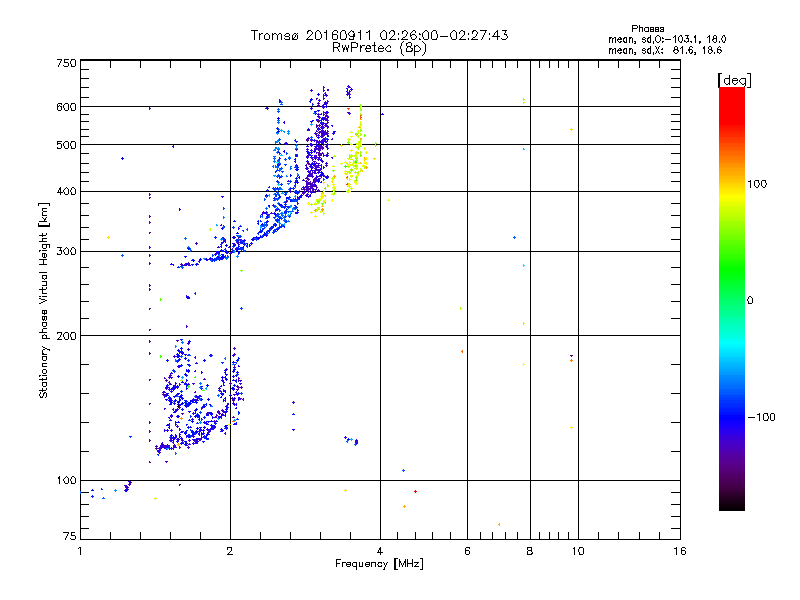Click the y-axis label '75'
Screen dimensions: 800x600
[x=70, y=536]
